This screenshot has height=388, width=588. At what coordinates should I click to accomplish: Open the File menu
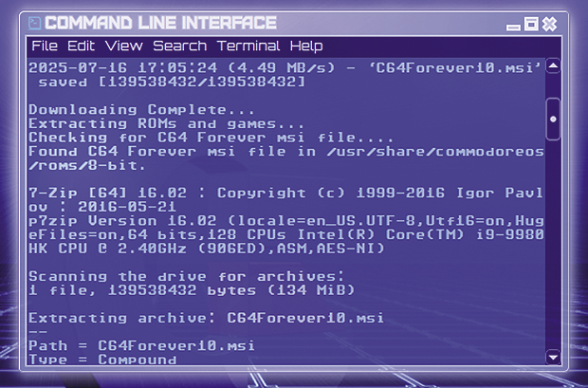[45, 46]
